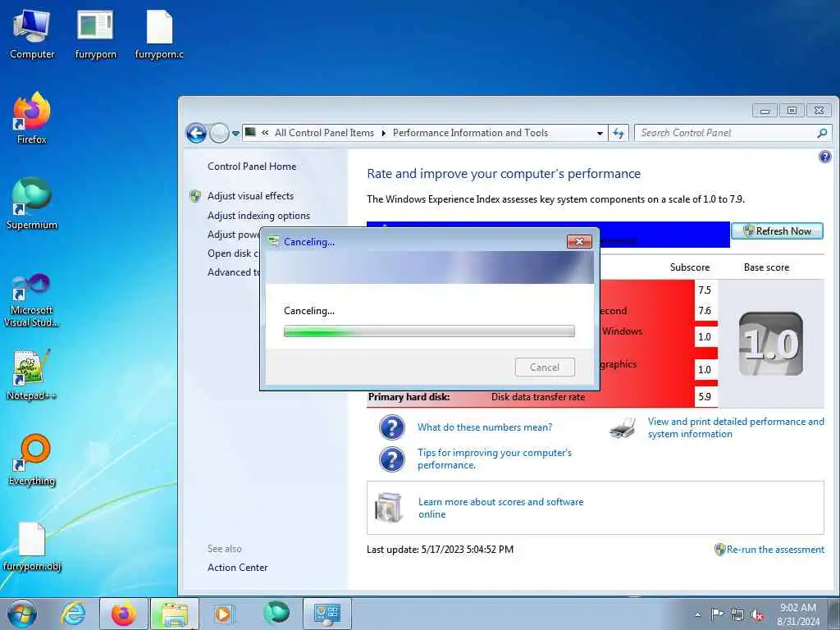Click the Primary hard disk label
Screen dimensions: 840x630
pyautogui.click(x=409, y=397)
